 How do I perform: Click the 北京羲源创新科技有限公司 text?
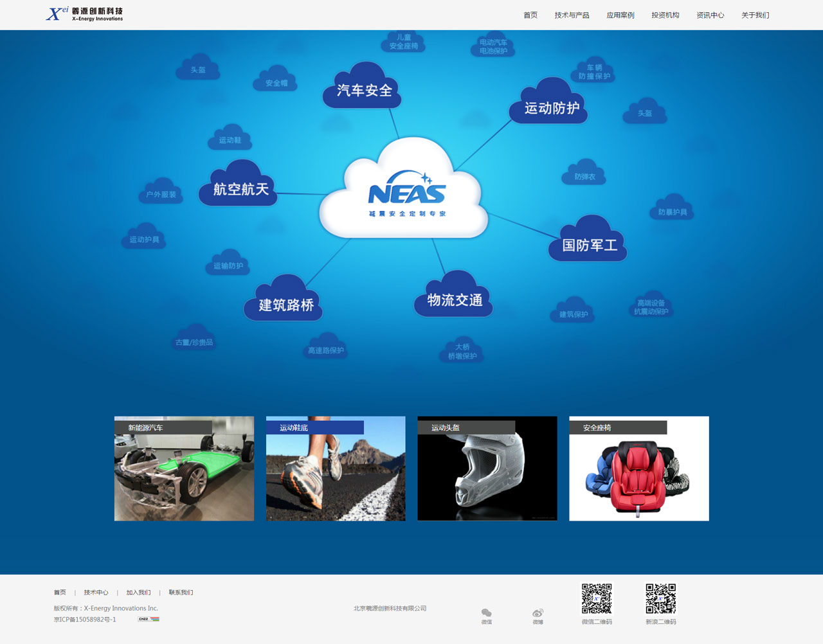pos(390,609)
